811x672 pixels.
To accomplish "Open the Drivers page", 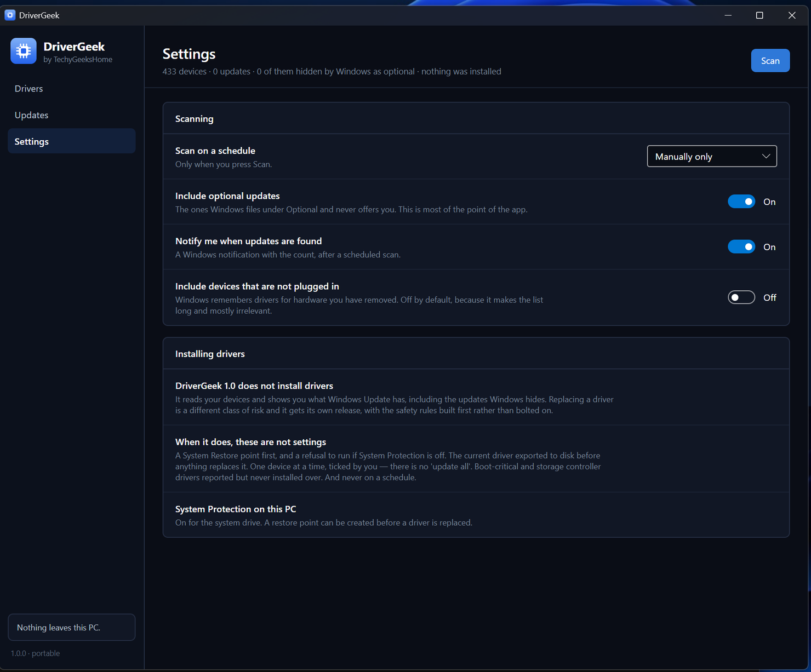I will tap(71, 89).
